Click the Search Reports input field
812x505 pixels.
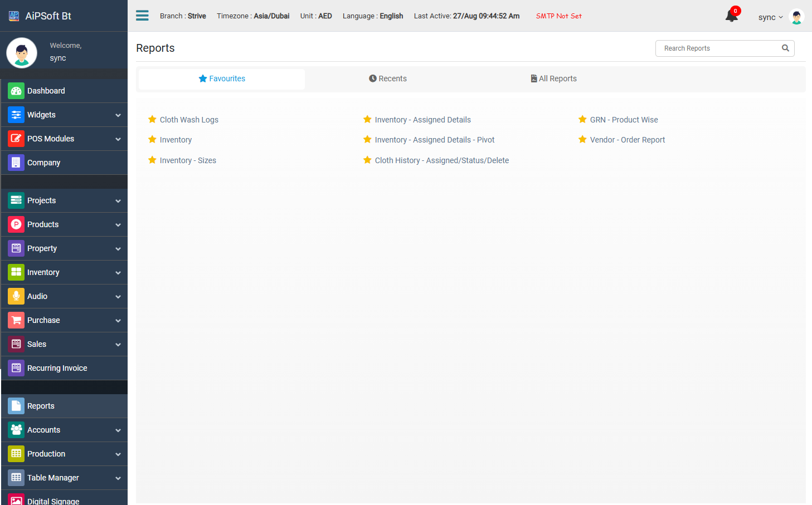(x=719, y=48)
